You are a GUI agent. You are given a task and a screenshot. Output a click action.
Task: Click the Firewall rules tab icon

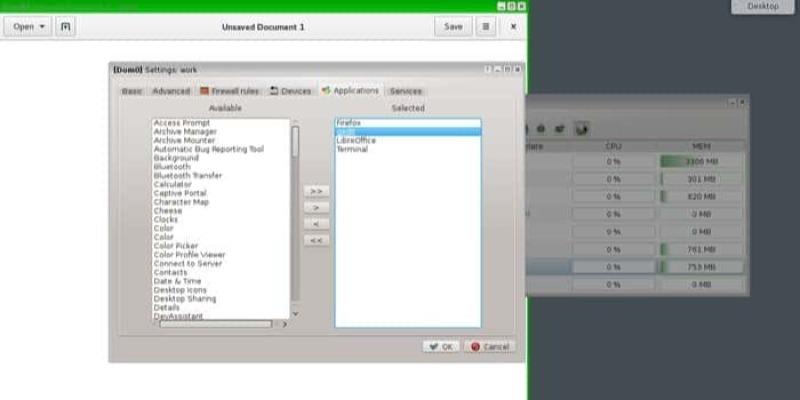[x=204, y=91]
